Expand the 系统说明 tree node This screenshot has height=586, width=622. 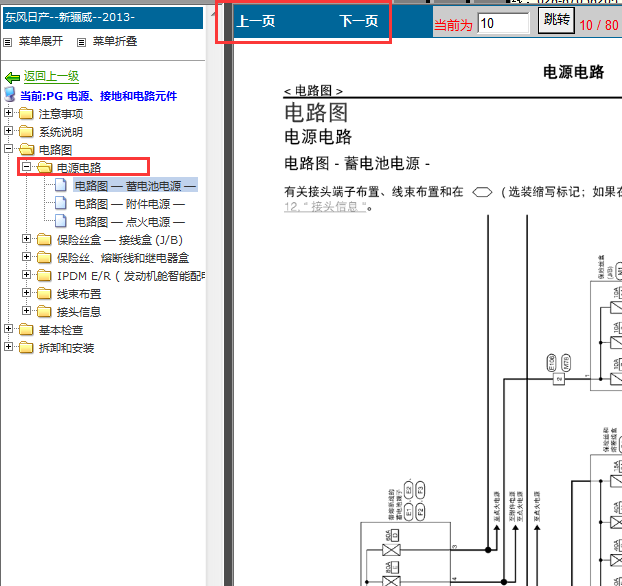point(8,131)
